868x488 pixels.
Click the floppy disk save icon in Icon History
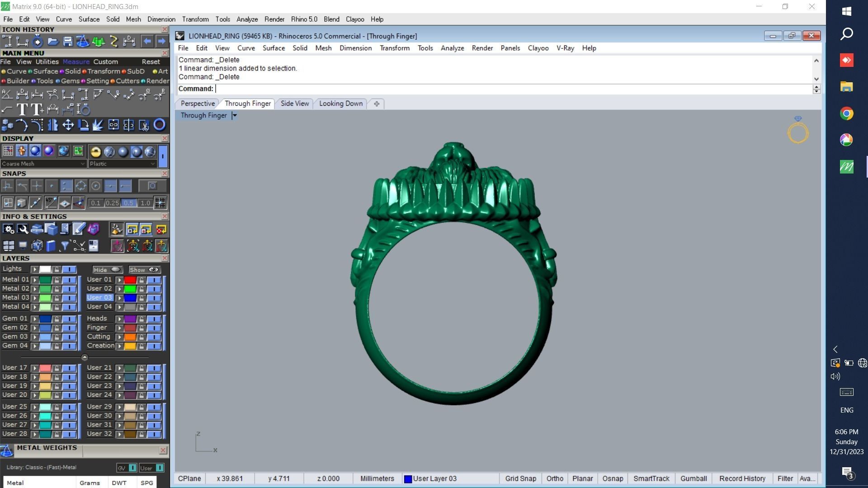click(68, 42)
